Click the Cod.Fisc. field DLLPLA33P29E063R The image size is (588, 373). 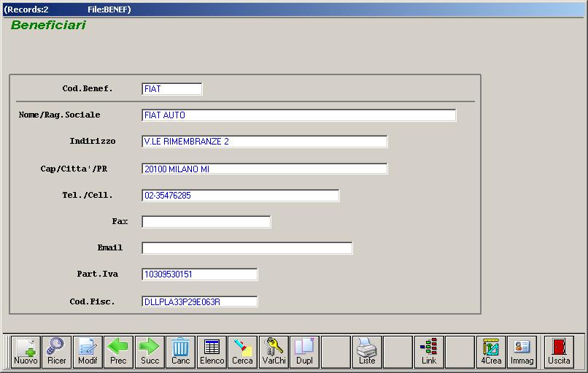200,301
